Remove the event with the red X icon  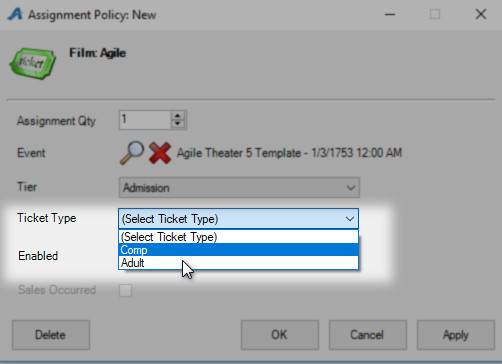point(160,153)
